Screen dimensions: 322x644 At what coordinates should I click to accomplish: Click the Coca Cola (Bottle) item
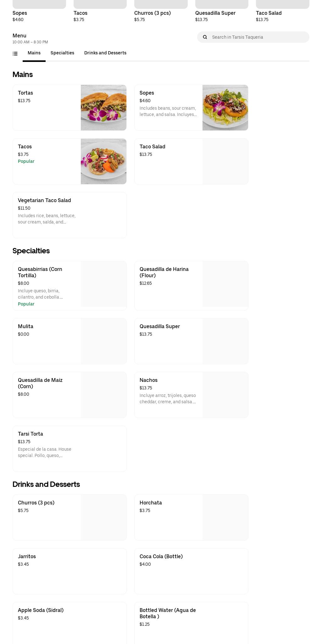[191, 571]
